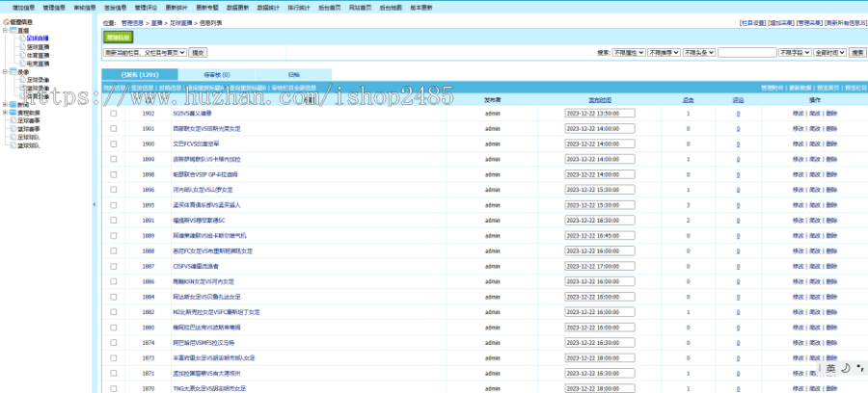
Task: Click the page icon next to 篮球球队
Action: (13, 145)
